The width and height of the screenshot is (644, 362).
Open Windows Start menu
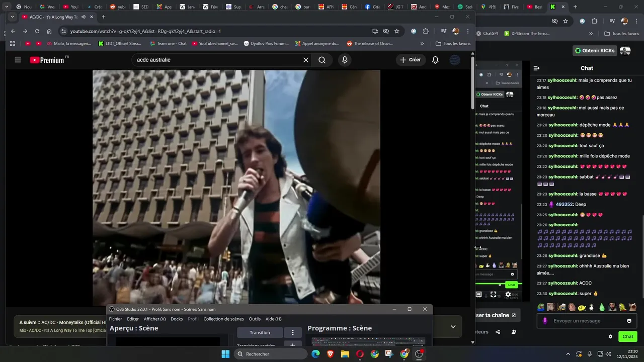225,354
